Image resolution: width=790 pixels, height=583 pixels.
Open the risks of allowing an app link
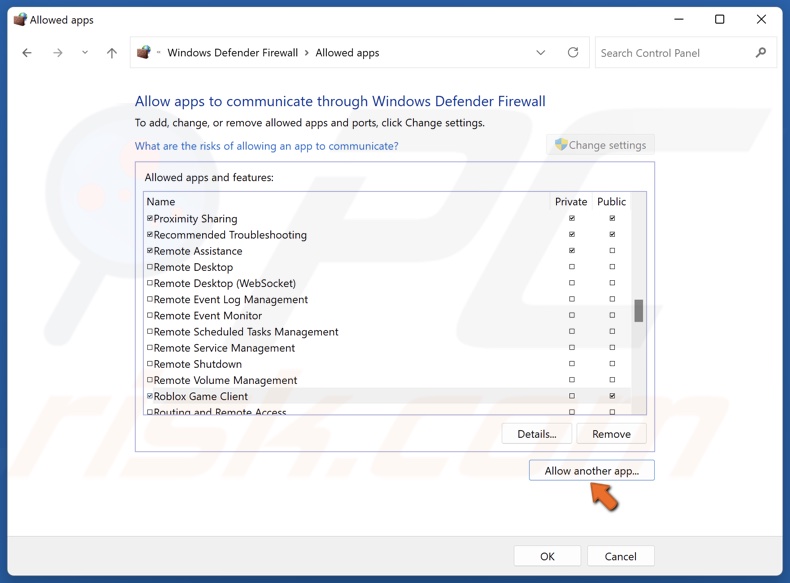point(266,146)
